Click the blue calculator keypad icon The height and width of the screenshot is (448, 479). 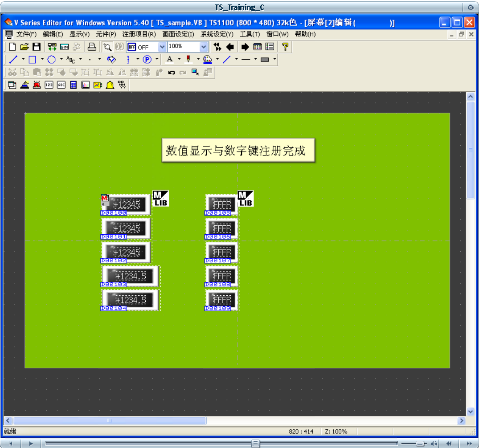[74, 85]
